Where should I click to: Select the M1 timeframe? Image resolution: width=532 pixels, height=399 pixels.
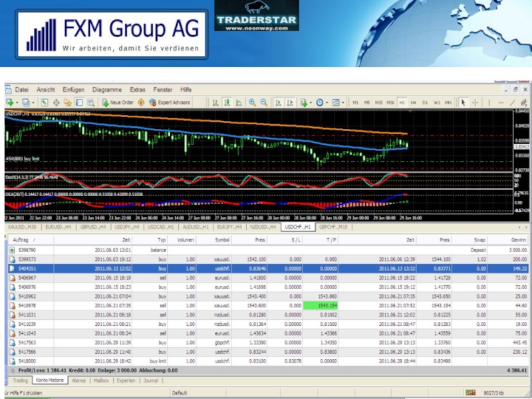356,102
